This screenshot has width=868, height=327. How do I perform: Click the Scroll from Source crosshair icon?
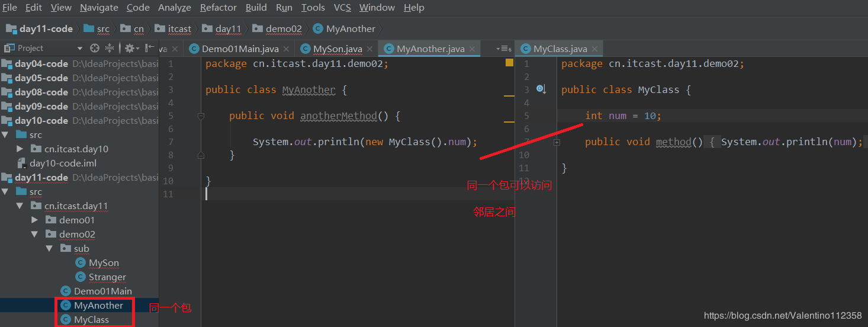pos(95,48)
